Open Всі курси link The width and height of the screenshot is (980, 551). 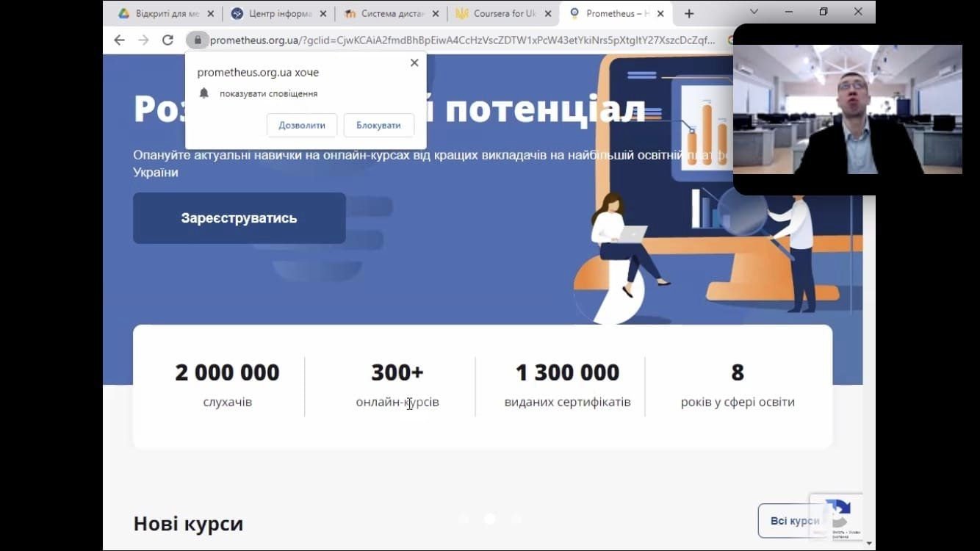pos(795,521)
